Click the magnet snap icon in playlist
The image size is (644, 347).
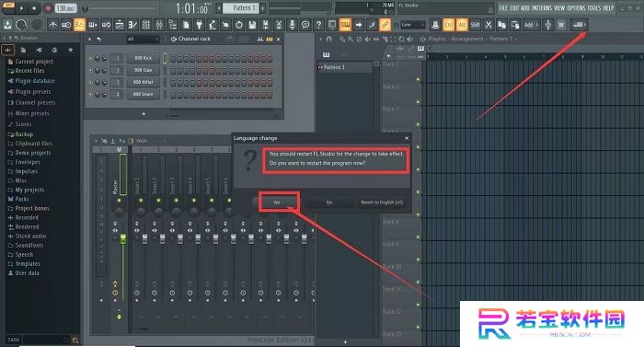[328, 39]
